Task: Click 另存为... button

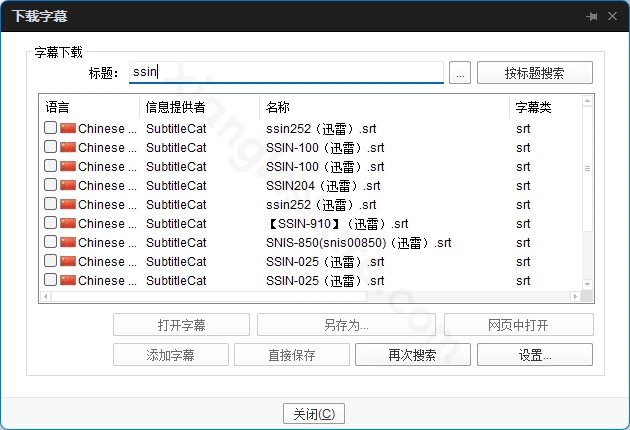Action: tap(346, 325)
